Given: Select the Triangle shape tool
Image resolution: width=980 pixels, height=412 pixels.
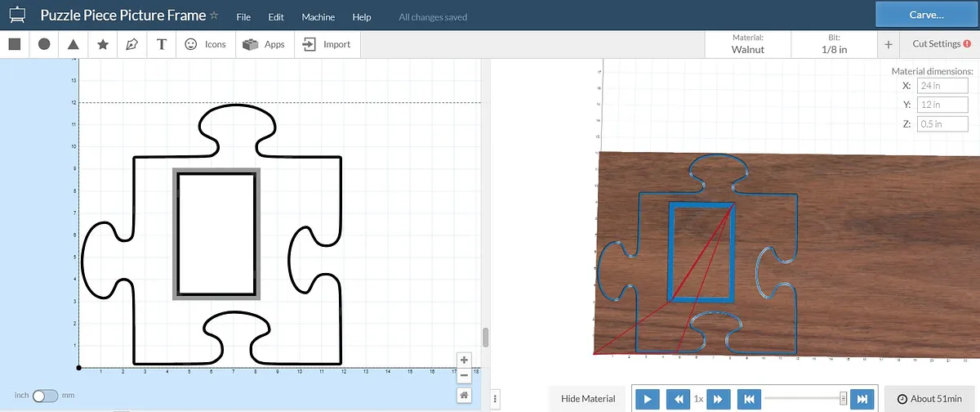Looking at the screenshot, I should (x=73, y=44).
